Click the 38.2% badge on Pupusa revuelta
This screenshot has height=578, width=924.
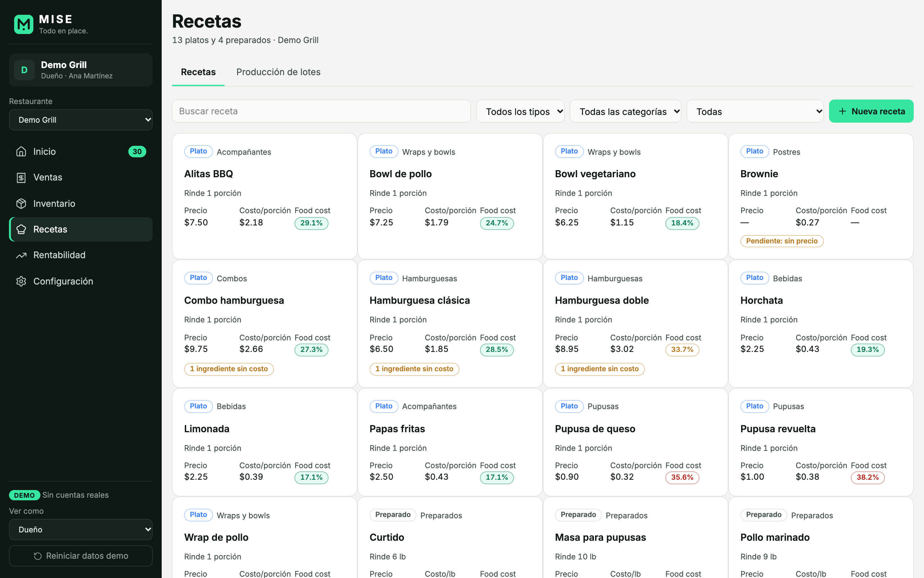click(868, 477)
